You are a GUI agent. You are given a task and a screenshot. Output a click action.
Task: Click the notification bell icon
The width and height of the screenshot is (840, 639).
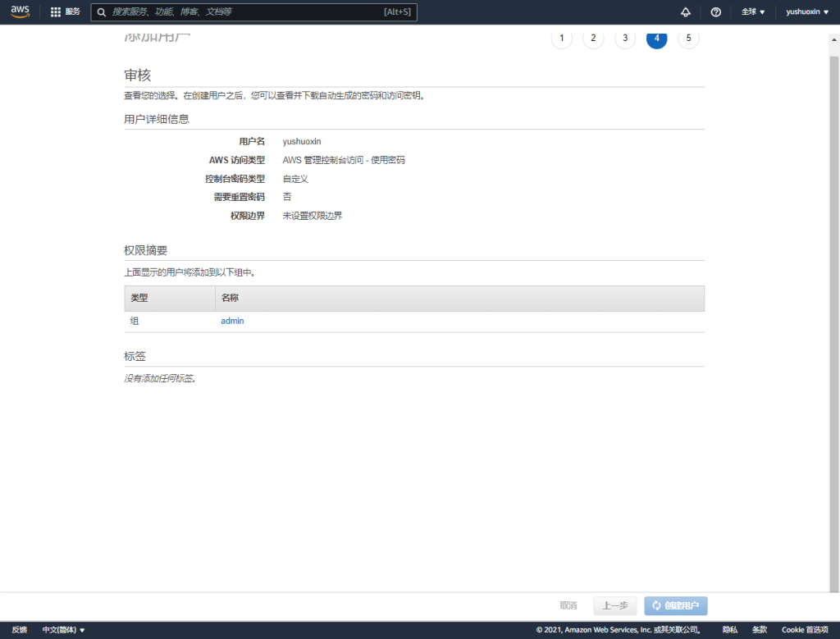point(686,12)
